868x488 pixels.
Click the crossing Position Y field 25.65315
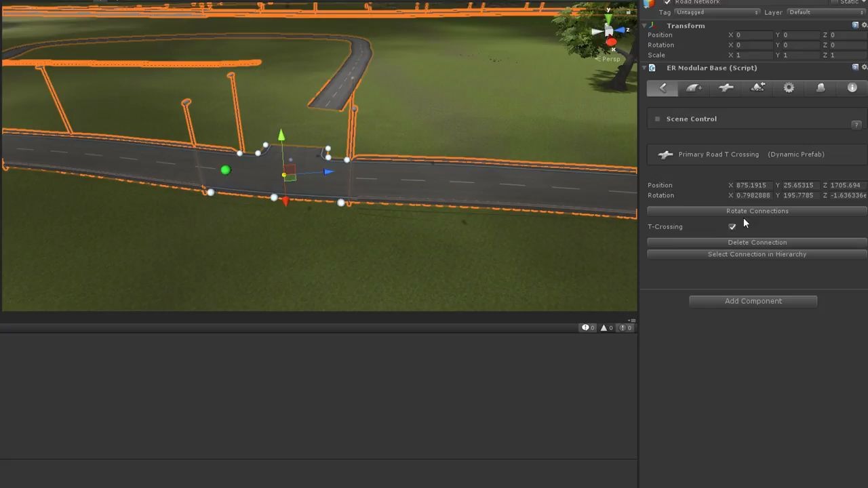click(x=802, y=185)
